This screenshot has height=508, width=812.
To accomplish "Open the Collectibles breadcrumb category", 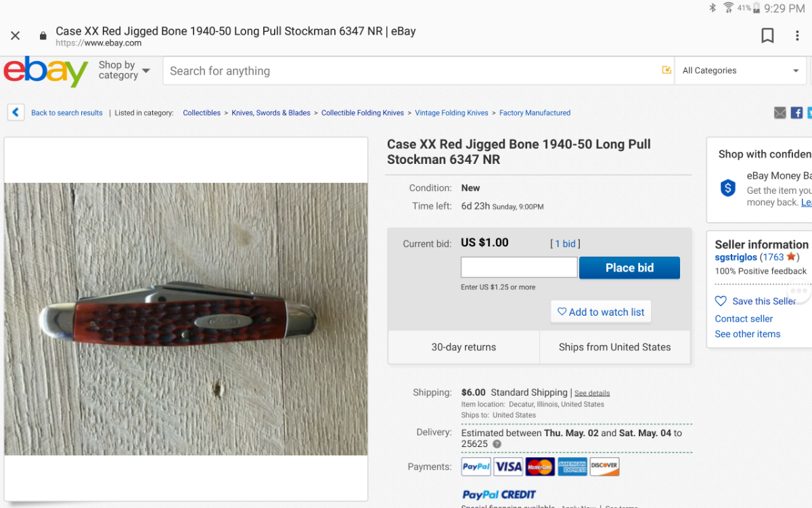I will pos(202,113).
